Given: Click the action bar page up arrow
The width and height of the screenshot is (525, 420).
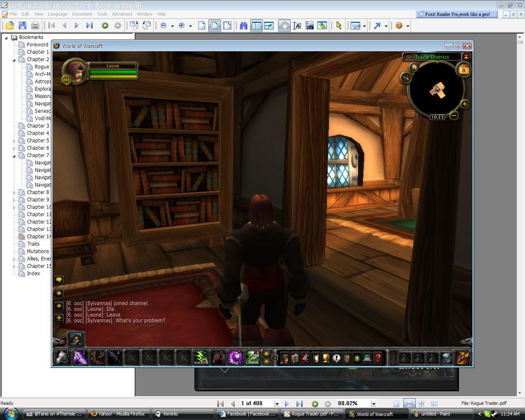Looking at the screenshot, I should pyautogui.click(x=266, y=354).
